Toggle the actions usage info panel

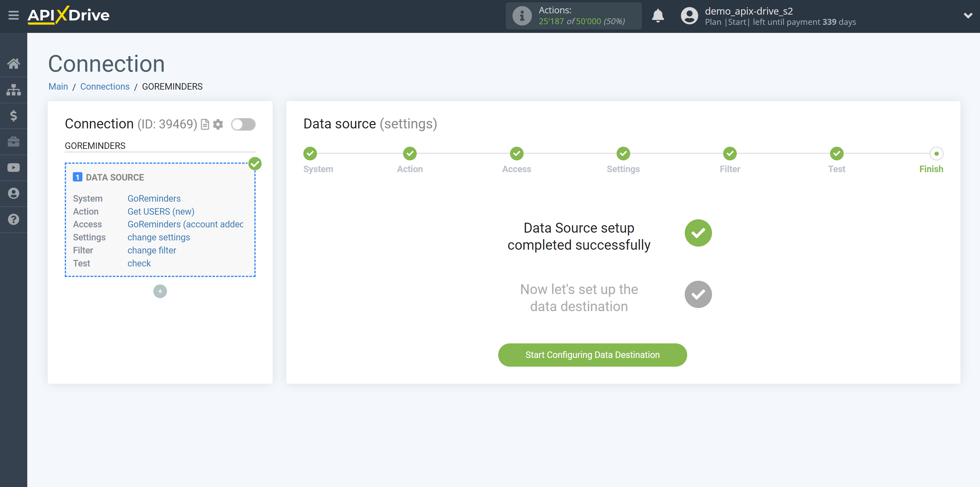[521, 16]
